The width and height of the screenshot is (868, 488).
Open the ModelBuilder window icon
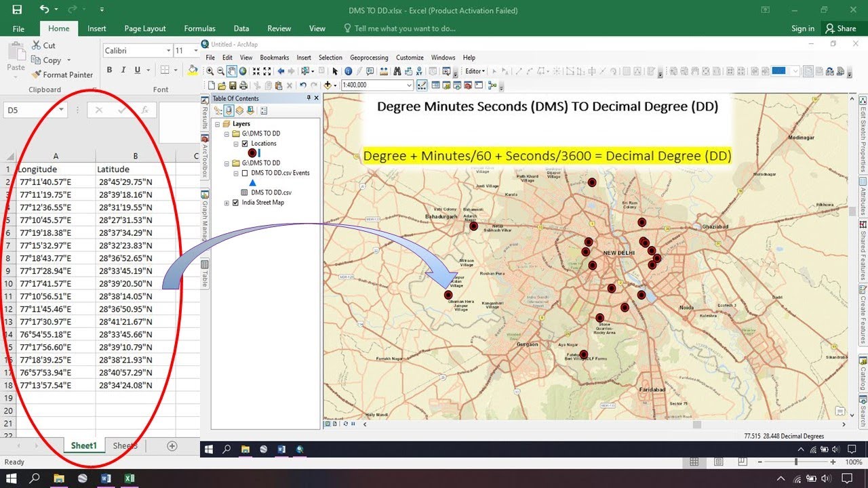pyautogui.click(x=492, y=85)
